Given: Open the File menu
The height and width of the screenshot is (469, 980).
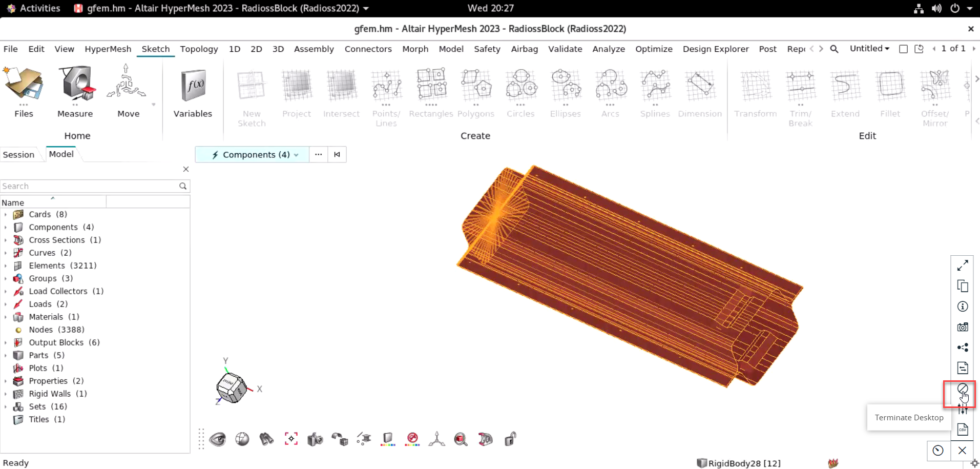Looking at the screenshot, I should pyautogui.click(x=11, y=49).
